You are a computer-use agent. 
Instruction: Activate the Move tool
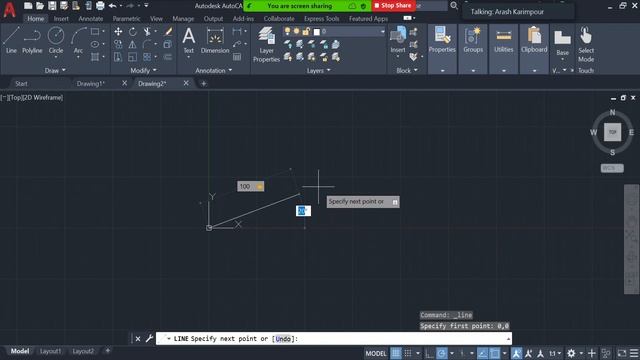click(x=118, y=31)
